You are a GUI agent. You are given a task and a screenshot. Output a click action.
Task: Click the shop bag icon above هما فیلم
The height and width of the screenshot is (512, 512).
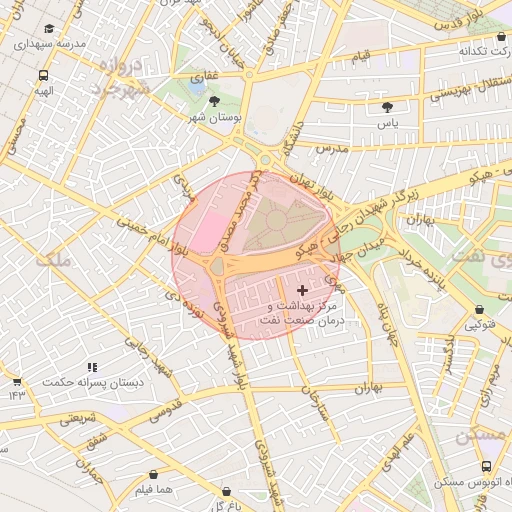point(153,474)
